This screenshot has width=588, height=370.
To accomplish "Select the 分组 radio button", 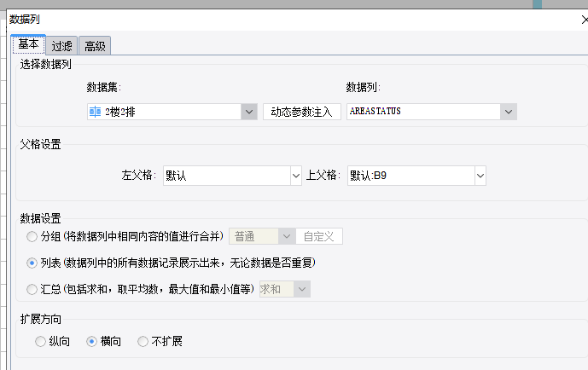I will pyautogui.click(x=32, y=237).
